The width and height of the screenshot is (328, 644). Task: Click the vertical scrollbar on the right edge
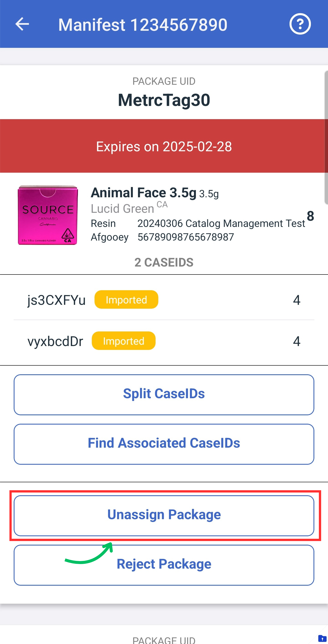(326, 138)
